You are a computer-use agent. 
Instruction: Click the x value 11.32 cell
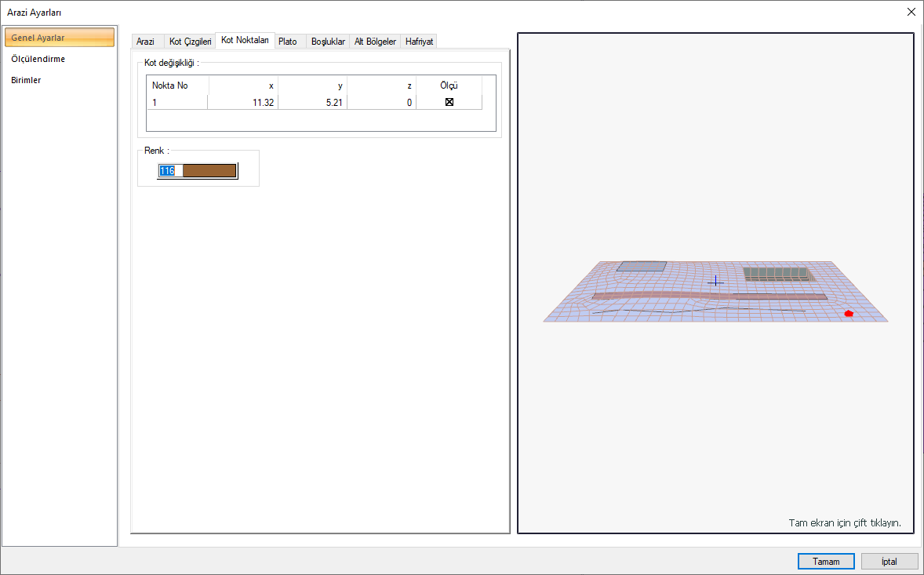tap(242, 103)
